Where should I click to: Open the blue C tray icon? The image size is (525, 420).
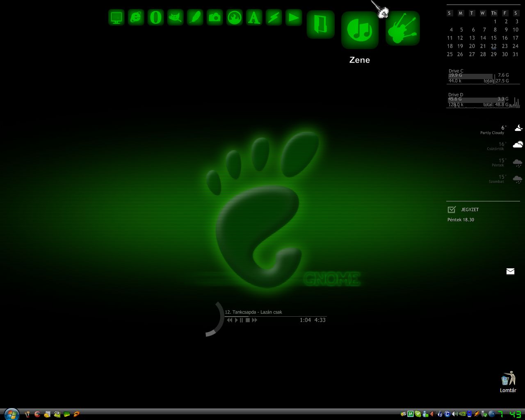coord(447,414)
